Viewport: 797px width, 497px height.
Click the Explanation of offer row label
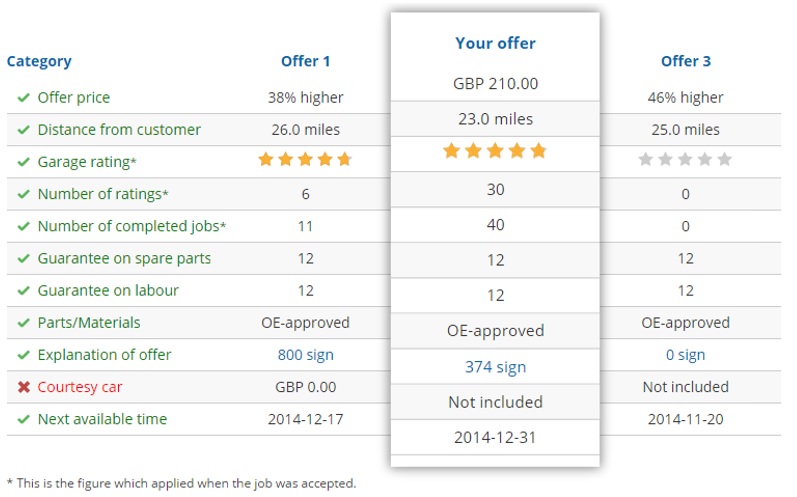(x=104, y=355)
